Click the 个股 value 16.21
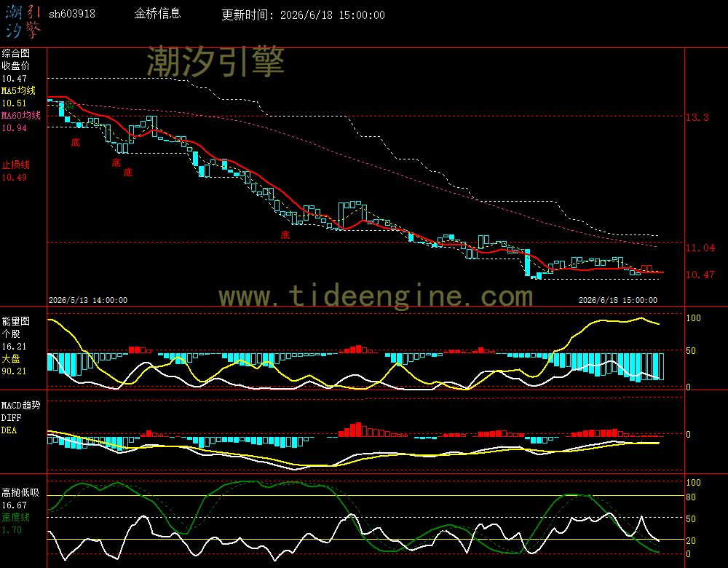The height and width of the screenshot is (568, 728). pyautogui.click(x=15, y=347)
